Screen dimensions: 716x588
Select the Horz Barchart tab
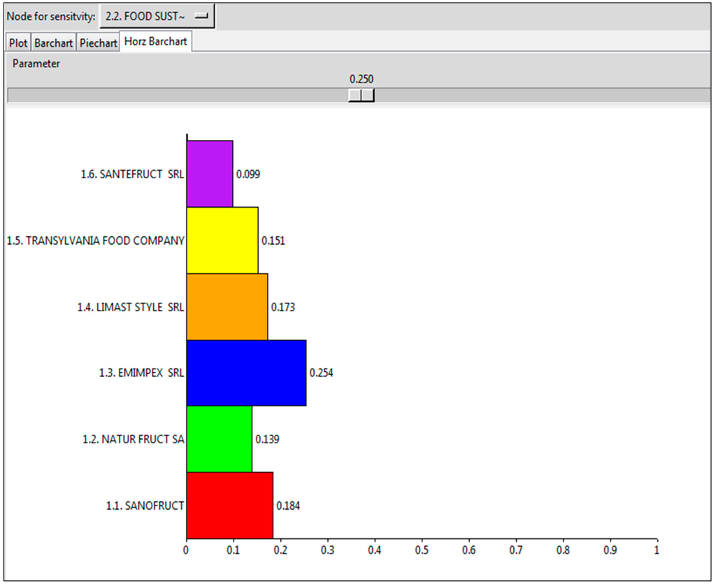click(155, 41)
